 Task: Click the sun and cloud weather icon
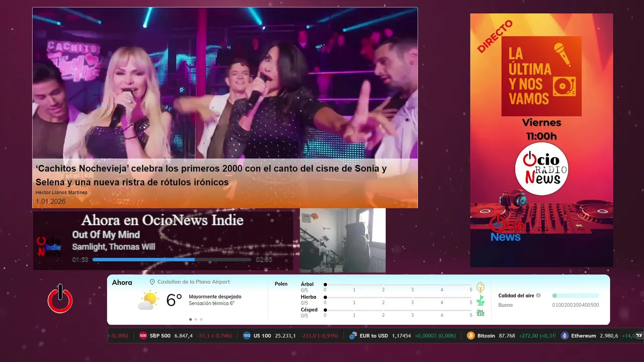click(148, 300)
